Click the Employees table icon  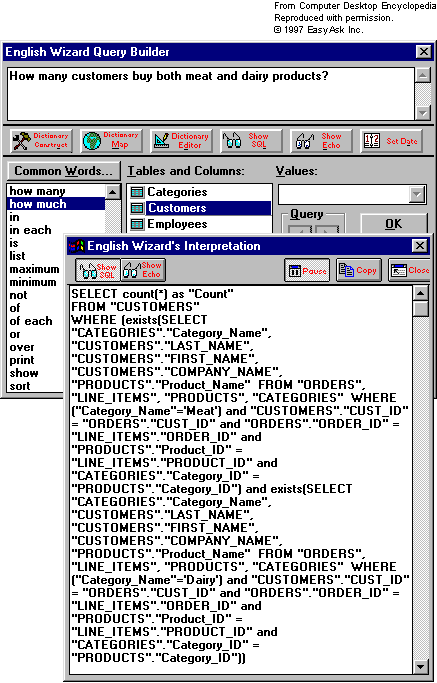tap(137, 224)
